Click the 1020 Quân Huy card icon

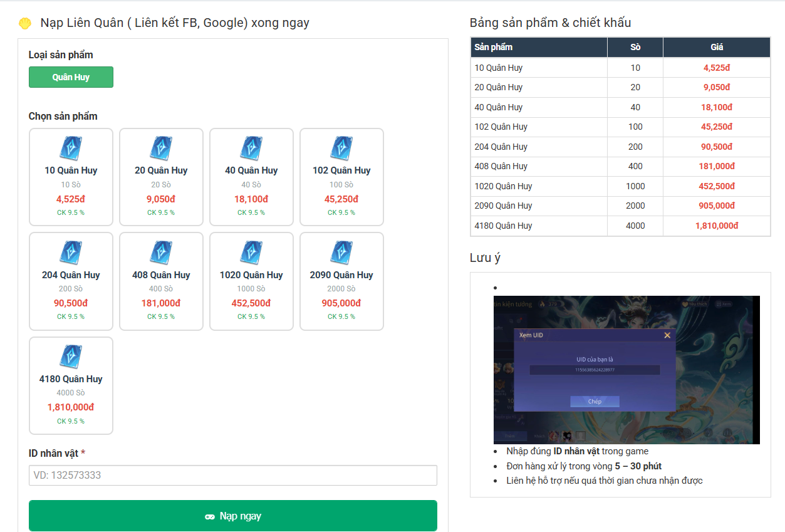click(x=251, y=253)
